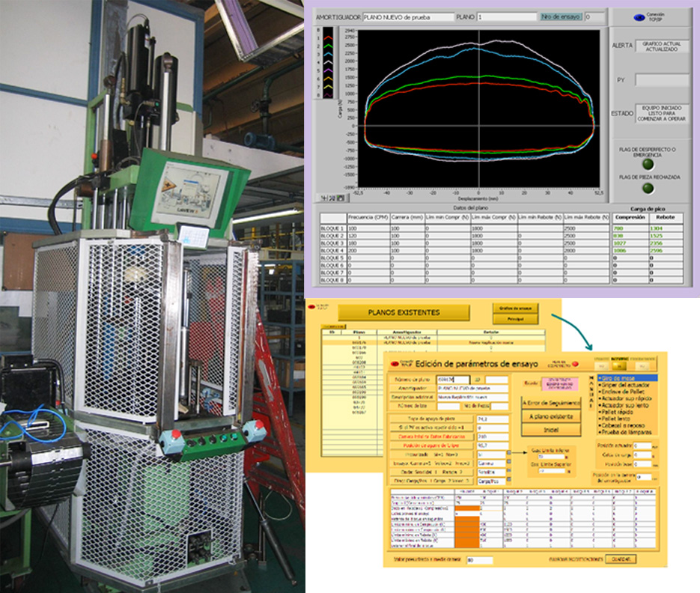The height and width of the screenshot is (593, 700).
Task: Open the Sensible/Rampa dropdown arrow
Action: (508, 471)
